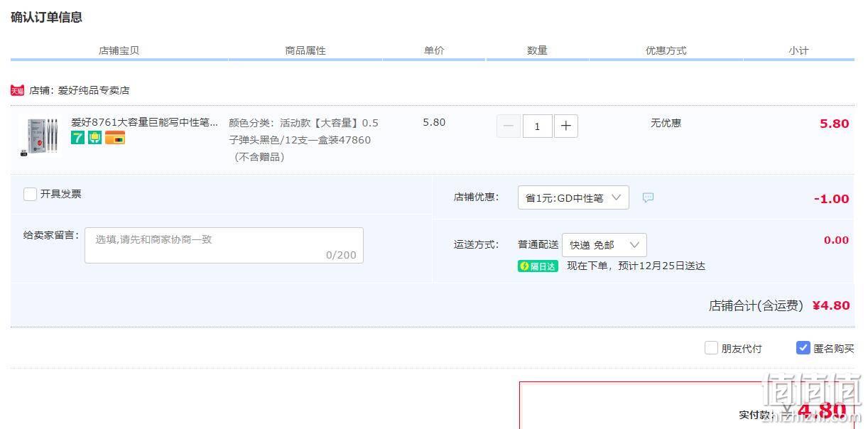The height and width of the screenshot is (429, 868).
Task: Click the unit price 5.80 value
Action: [x=434, y=122]
